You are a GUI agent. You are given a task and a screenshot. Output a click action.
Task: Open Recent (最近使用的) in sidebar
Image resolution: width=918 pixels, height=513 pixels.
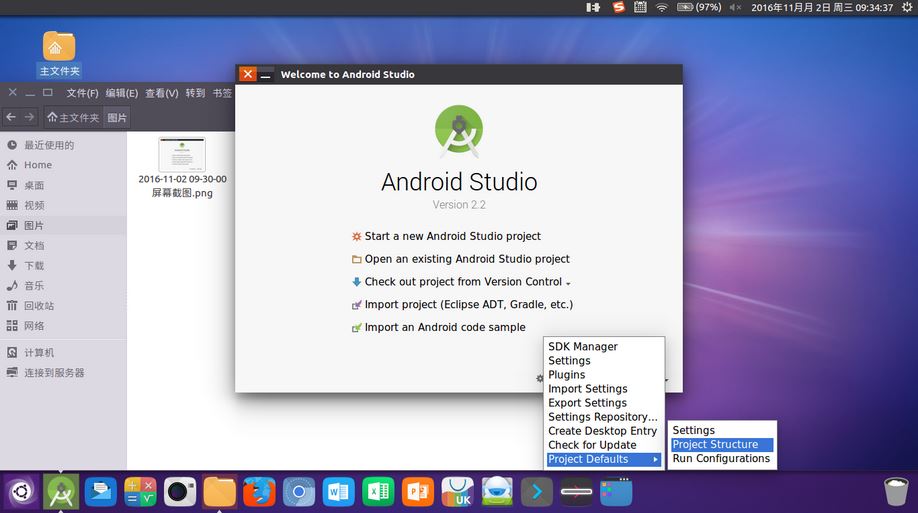[x=63, y=145]
